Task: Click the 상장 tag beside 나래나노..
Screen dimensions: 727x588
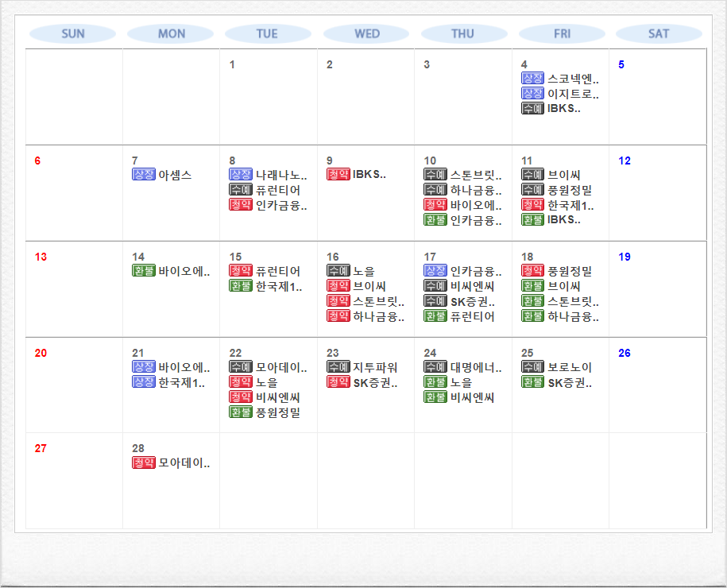Action: 241,174
